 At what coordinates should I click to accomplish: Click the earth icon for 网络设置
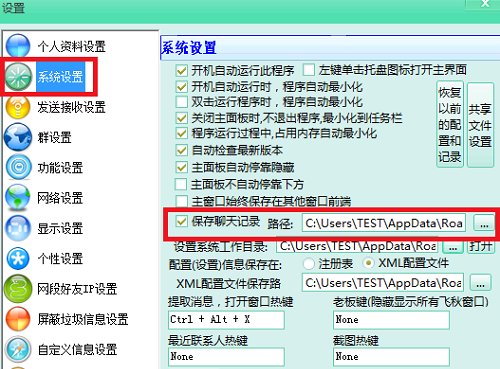pos(18,197)
